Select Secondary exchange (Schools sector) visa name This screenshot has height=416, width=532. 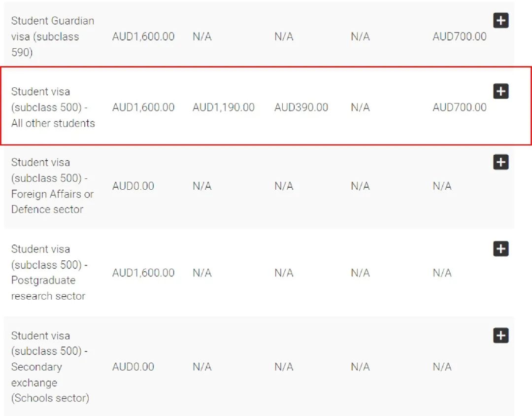pos(50,367)
